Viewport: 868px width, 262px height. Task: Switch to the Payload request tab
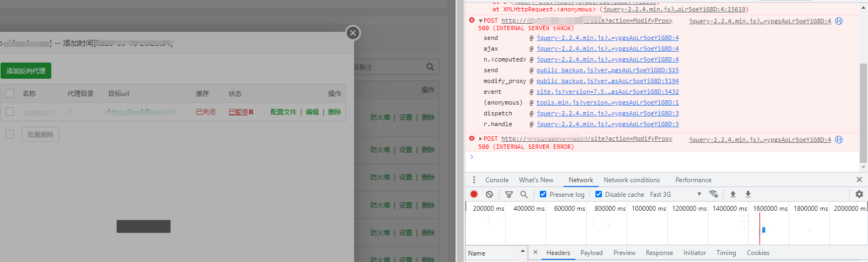click(592, 253)
